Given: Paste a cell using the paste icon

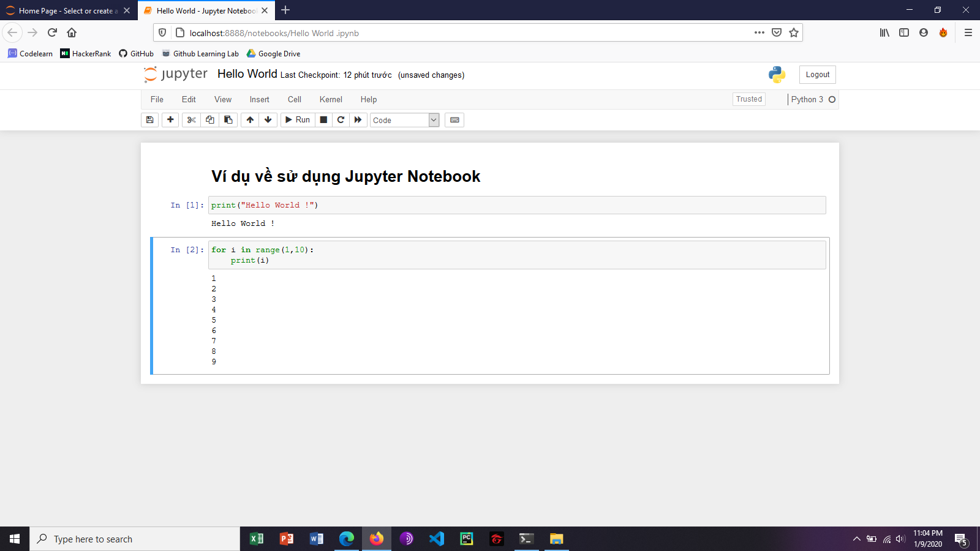Looking at the screenshot, I should point(228,120).
